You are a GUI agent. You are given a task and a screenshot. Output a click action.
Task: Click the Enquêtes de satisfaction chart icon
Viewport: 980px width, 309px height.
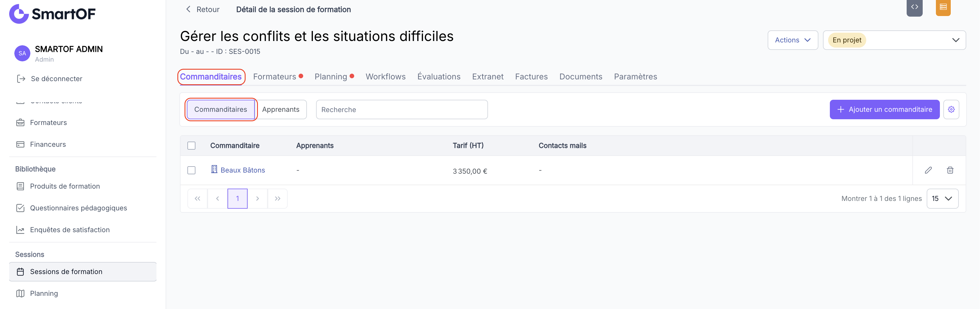pyautogui.click(x=20, y=230)
